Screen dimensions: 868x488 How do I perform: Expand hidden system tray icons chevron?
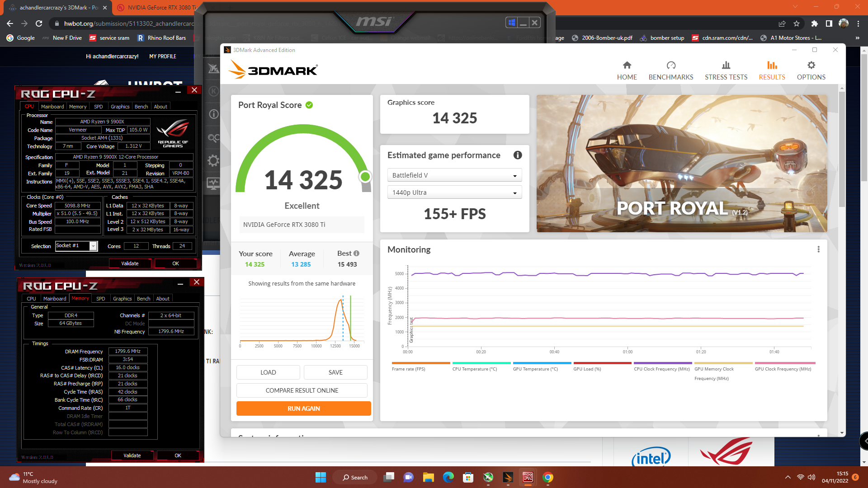(788, 477)
